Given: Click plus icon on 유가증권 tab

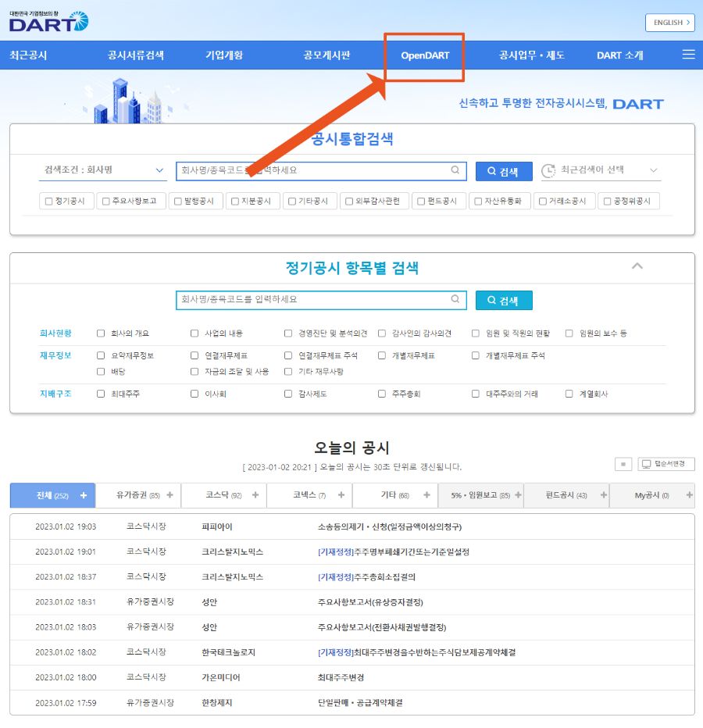Looking at the screenshot, I should click(170, 495).
